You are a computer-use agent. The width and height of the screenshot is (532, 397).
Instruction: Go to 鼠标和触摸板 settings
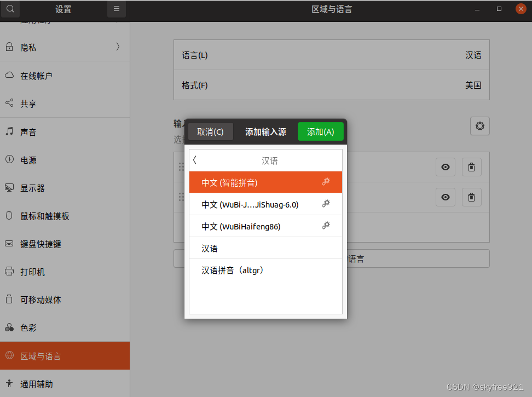pyautogui.click(x=65, y=216)
